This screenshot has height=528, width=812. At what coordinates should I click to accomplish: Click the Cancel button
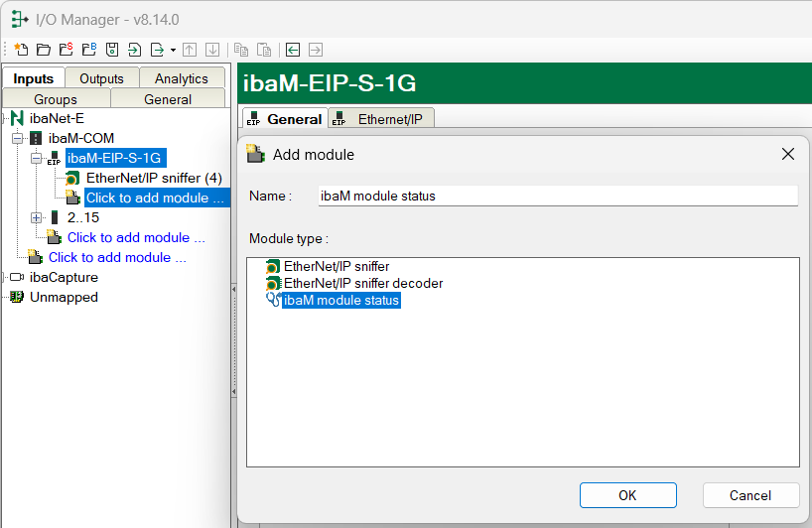click(750, 495)
